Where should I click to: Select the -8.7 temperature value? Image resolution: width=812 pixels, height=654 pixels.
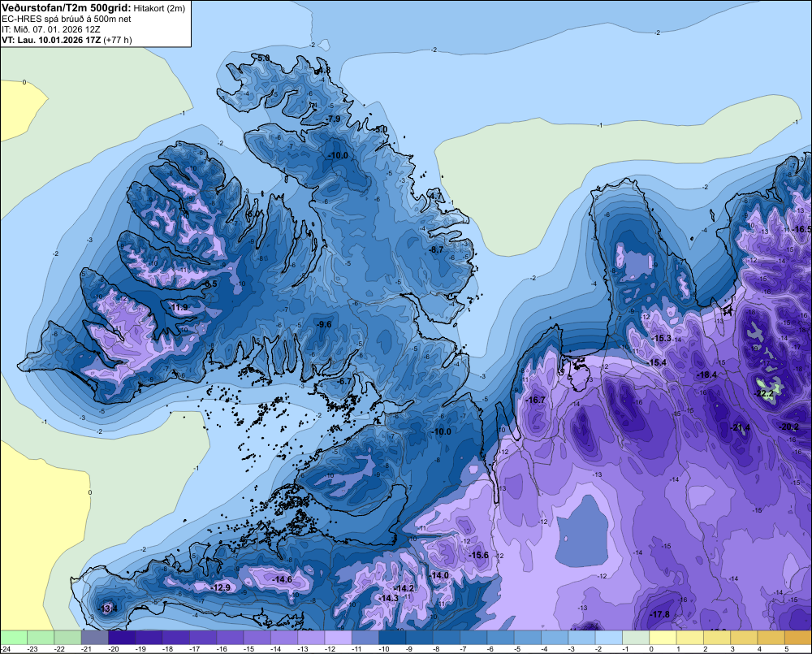437,249
